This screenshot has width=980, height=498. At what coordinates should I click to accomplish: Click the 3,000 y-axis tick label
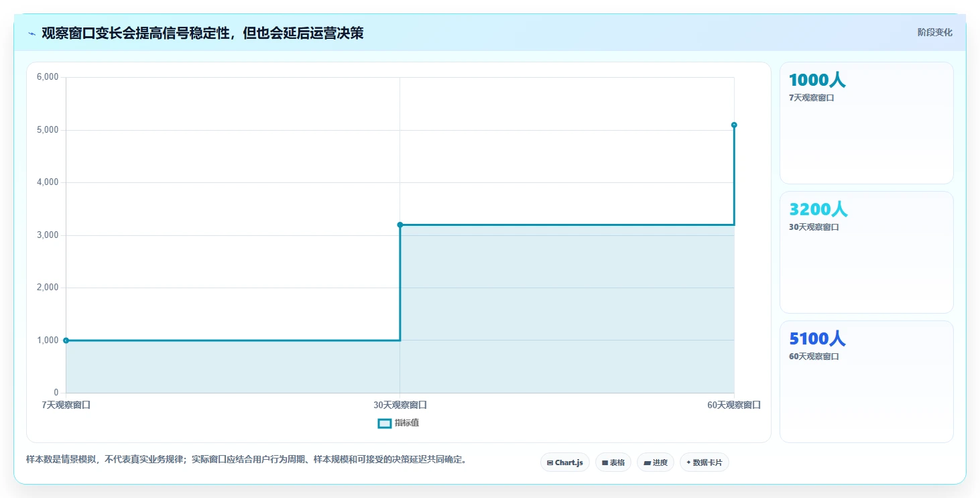48,235
